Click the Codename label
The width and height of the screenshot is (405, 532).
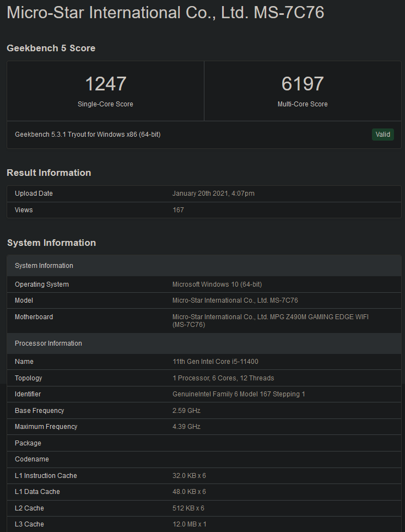(32, 459)
